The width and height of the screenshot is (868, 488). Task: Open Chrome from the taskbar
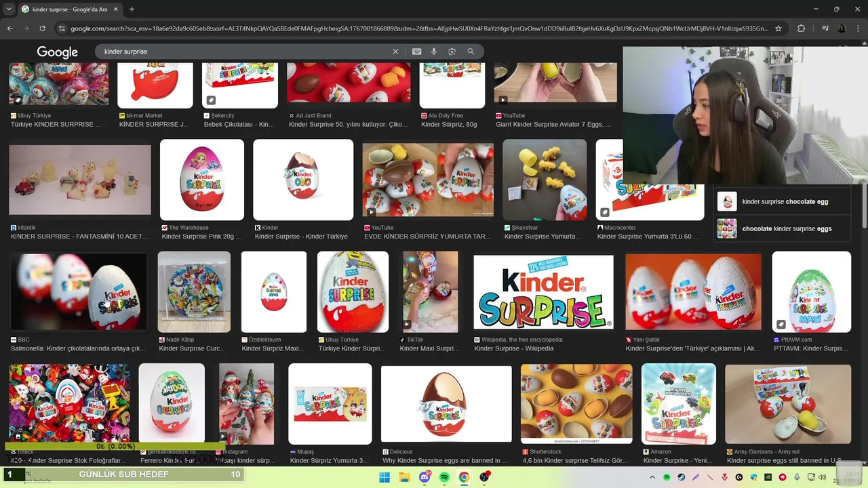click(x=464, y=477)
